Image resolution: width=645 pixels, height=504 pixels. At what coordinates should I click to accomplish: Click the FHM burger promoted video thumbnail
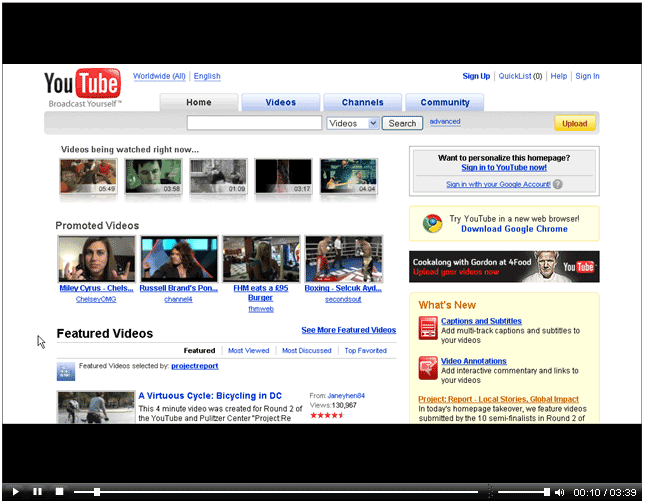coord(261,259)
